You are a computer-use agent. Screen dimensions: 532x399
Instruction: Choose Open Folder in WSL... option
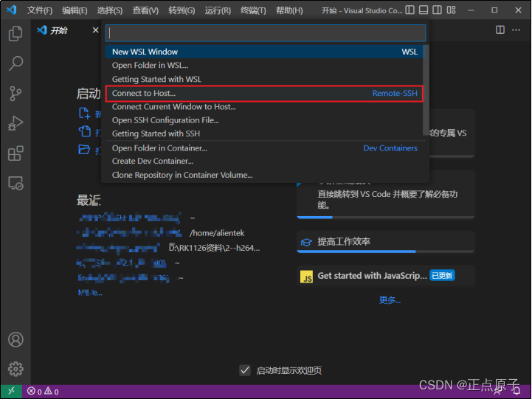pyautogui.click(x=264, y=65)
